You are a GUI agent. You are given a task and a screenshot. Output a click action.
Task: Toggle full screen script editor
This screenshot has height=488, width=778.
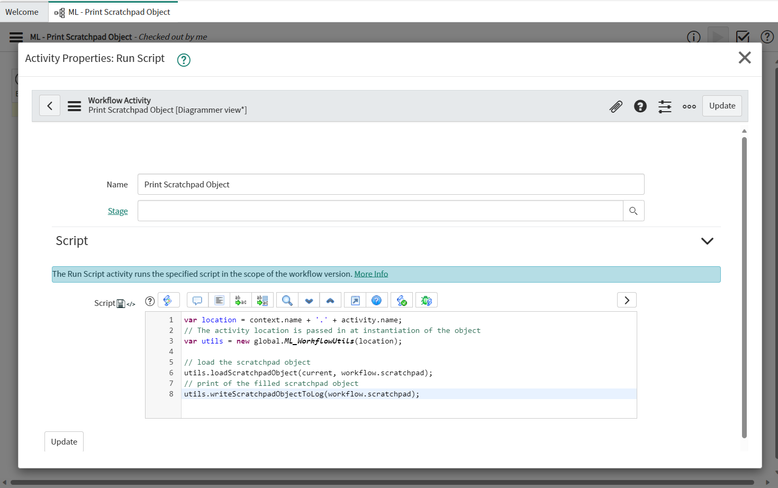coord(355,301)
